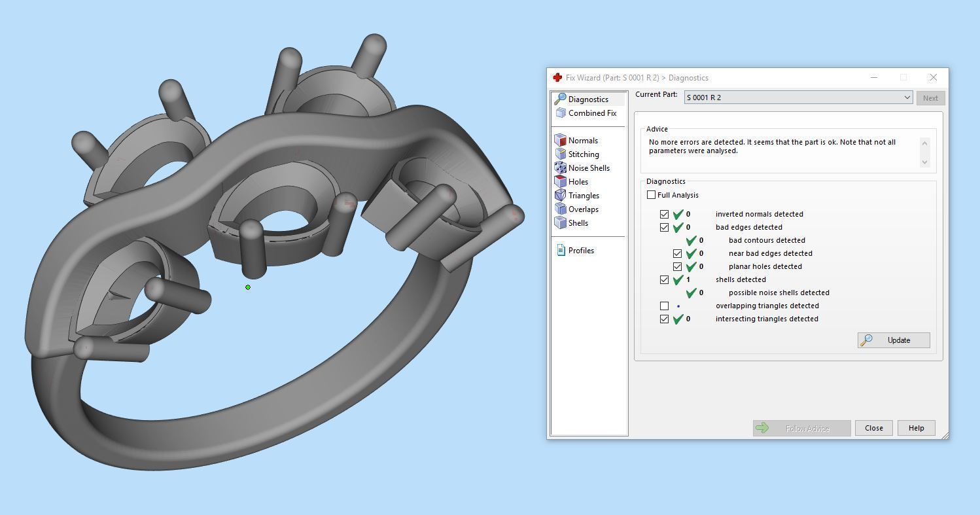Screen dimensions: 980x515
Task: Uncheck shells detected checkbox
Action: 664,279
